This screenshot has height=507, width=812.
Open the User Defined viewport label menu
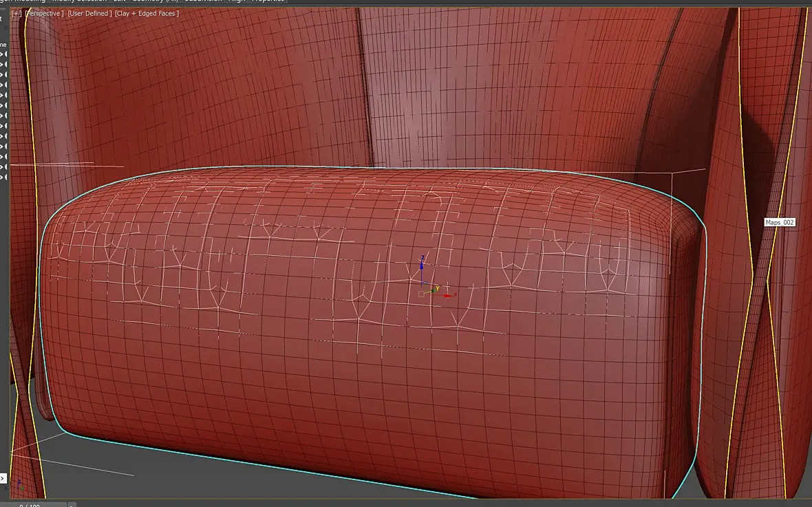click(x=89, y=14)
